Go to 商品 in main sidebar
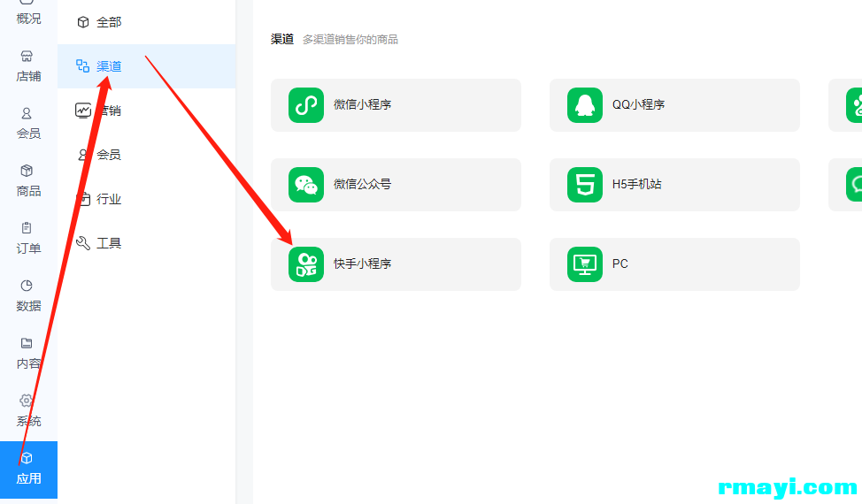This screenshot has width=862, height=504. [28, 179]
